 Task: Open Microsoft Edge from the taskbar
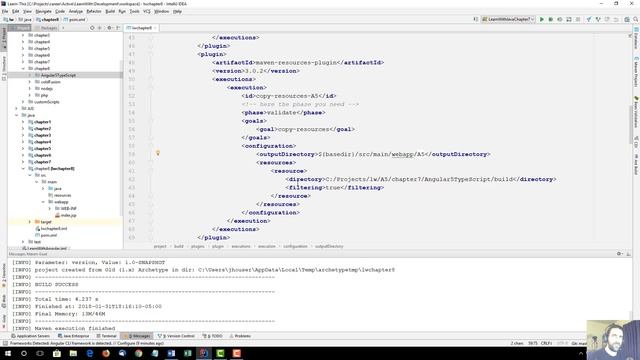89,353
